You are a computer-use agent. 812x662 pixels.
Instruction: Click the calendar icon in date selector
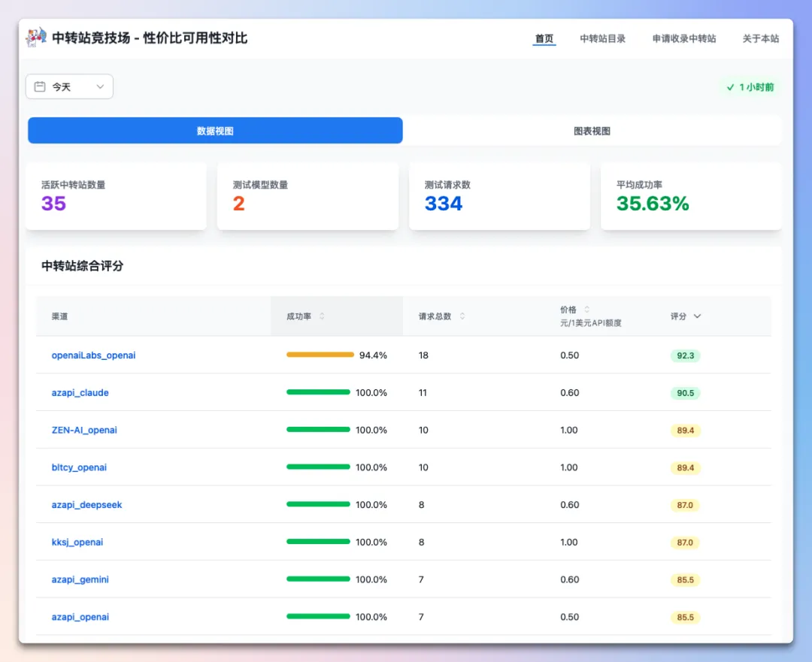(x=40, y=86)
